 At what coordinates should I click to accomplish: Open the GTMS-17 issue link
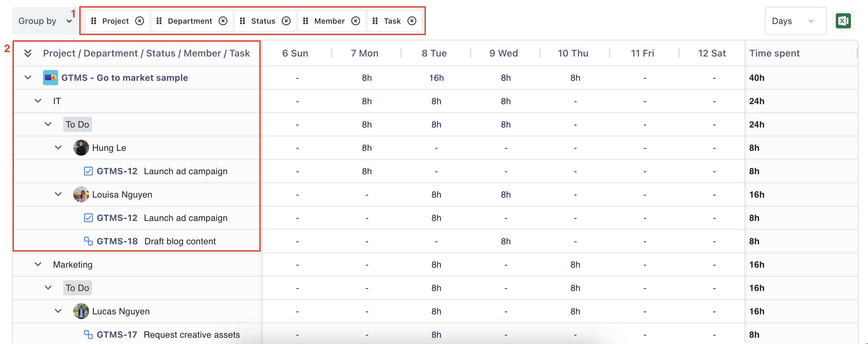click(117, 335)
